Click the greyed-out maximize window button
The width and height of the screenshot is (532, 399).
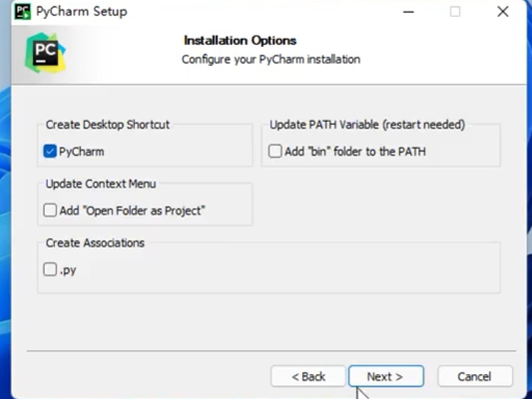click(x=455, y=12)
